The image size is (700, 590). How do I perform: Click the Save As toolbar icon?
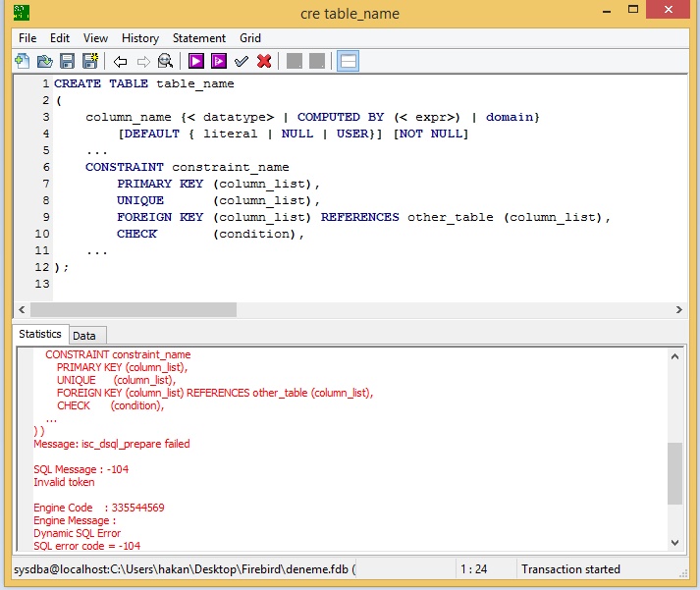coord(90,61)
